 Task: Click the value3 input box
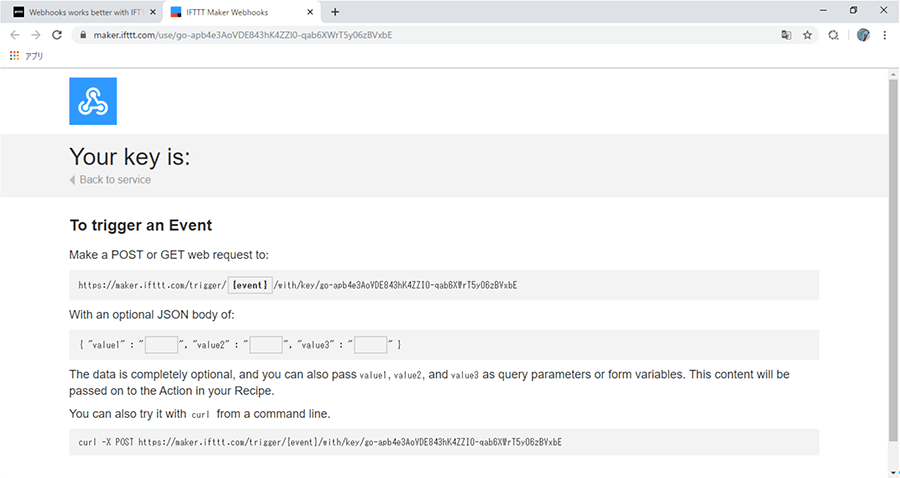coord(371,345)
